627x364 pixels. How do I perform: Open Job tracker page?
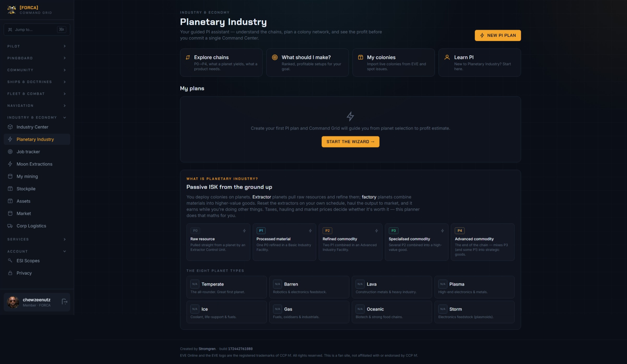pos(37,152)
